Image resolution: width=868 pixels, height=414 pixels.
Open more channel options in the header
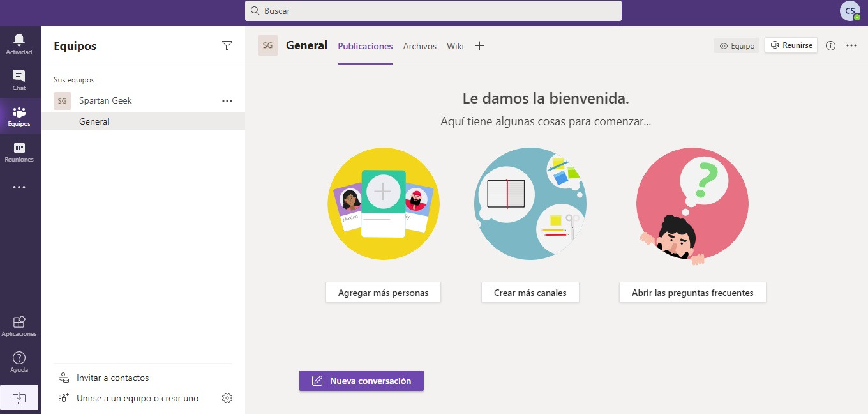coord(851,45)
